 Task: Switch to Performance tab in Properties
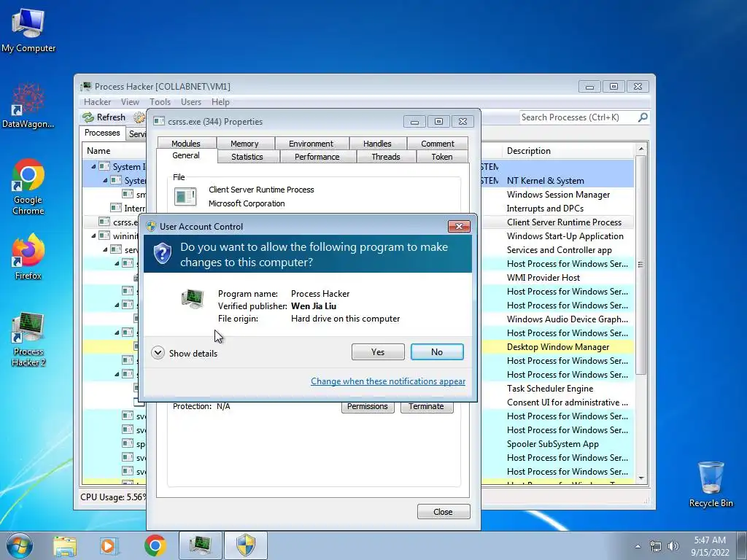[x=317, y=157]
